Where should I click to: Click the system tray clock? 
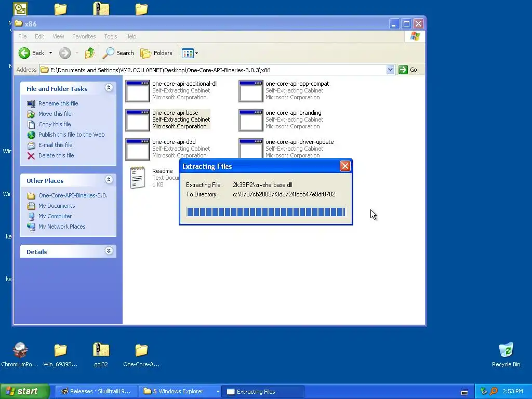pos(513,392)
